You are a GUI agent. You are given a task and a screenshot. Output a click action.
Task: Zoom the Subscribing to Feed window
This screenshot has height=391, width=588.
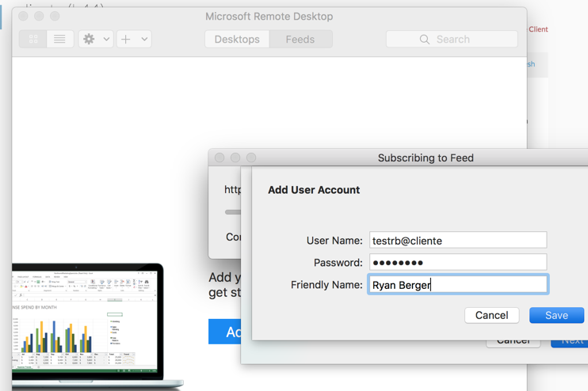pyautogui.click(x=251, y=158)
